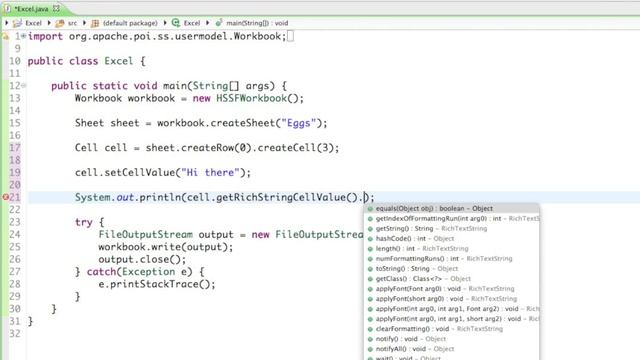Click green method icon beside getClass()

pyautogui.click(x=370, y=279)
